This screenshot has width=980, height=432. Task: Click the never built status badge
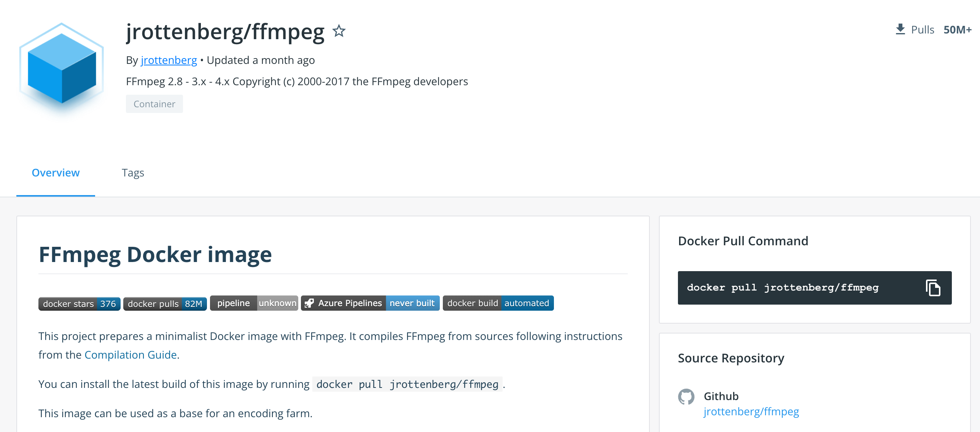pos(412,303)
